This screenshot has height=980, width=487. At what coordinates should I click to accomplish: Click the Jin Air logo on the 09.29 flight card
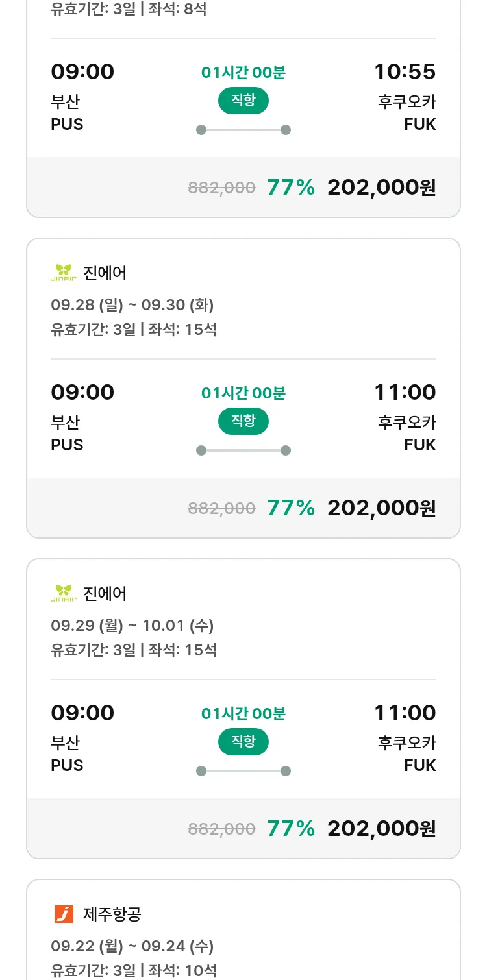pyautogui.click(x=64, y=593)
